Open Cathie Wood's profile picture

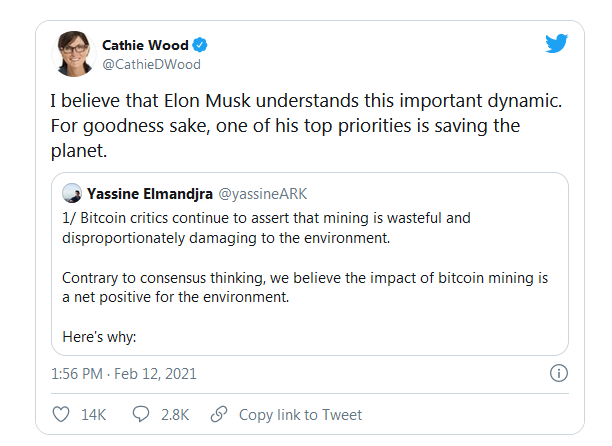74,54
